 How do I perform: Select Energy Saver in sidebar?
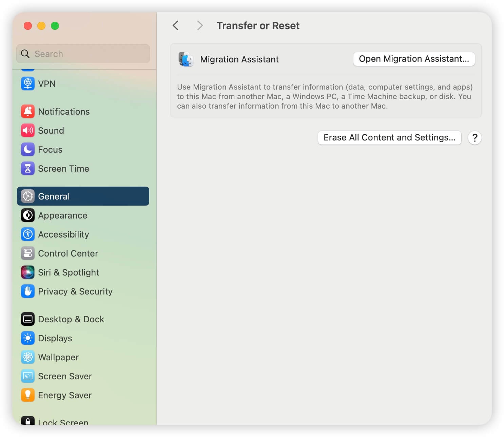click(x=83, y=395)
